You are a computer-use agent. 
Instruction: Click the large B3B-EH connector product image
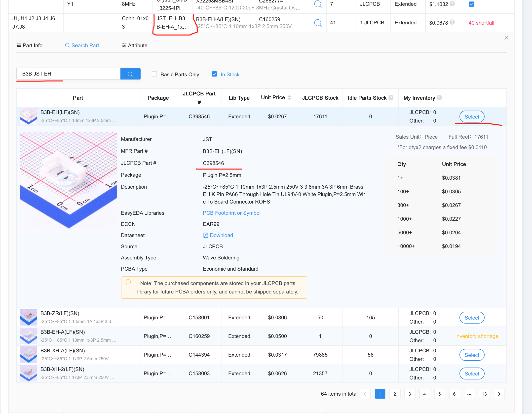click(x=69, y=180)
